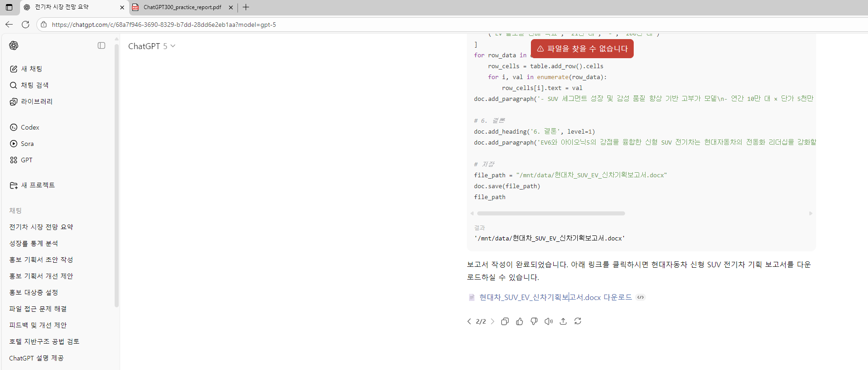Switch to the 전기차 시장 전망 요약 browser tab
This screenshot has width=868, height=370.
click(74, 7)
